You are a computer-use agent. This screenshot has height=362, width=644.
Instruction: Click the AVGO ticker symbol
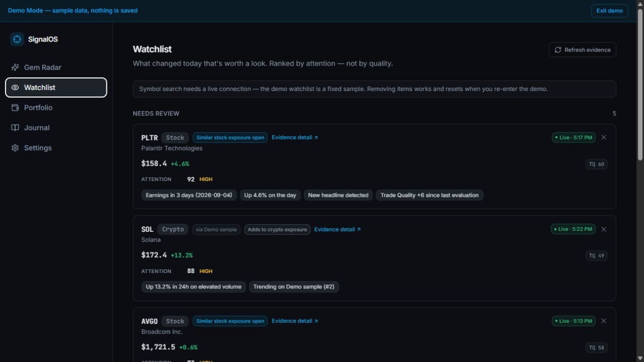[x=150, y=321]
